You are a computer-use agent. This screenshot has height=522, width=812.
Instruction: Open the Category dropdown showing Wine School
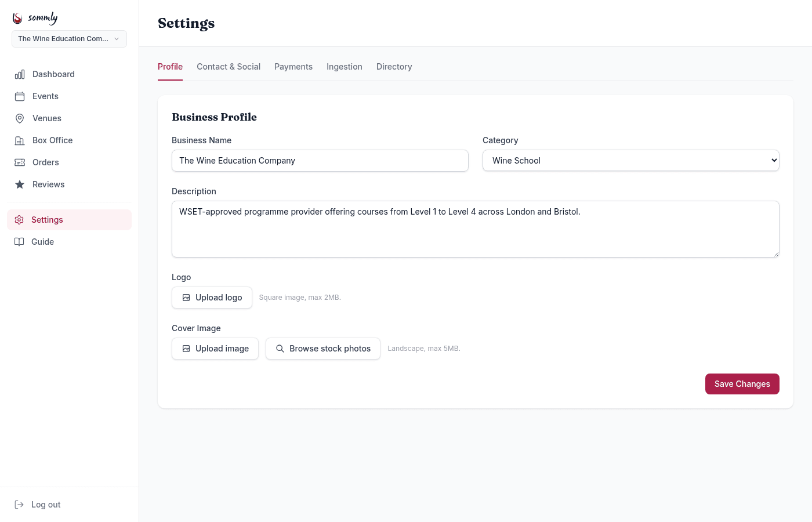(630, 161)
